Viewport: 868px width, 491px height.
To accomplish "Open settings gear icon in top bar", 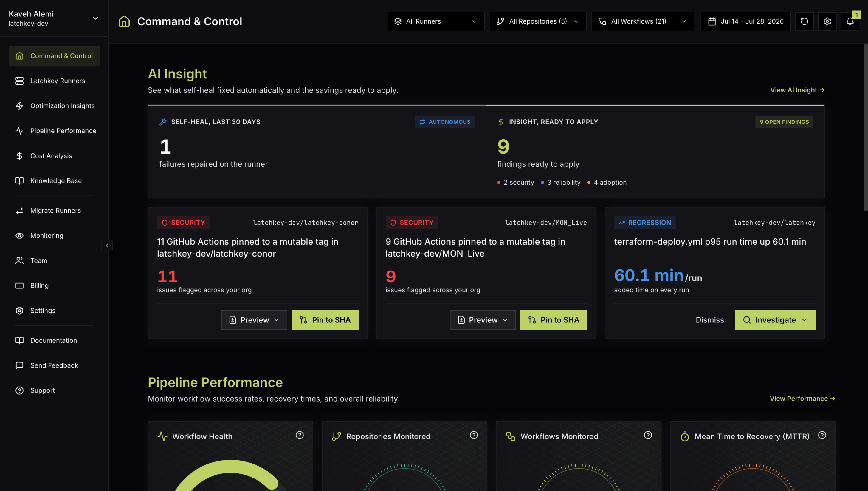I will pos(827,21).
